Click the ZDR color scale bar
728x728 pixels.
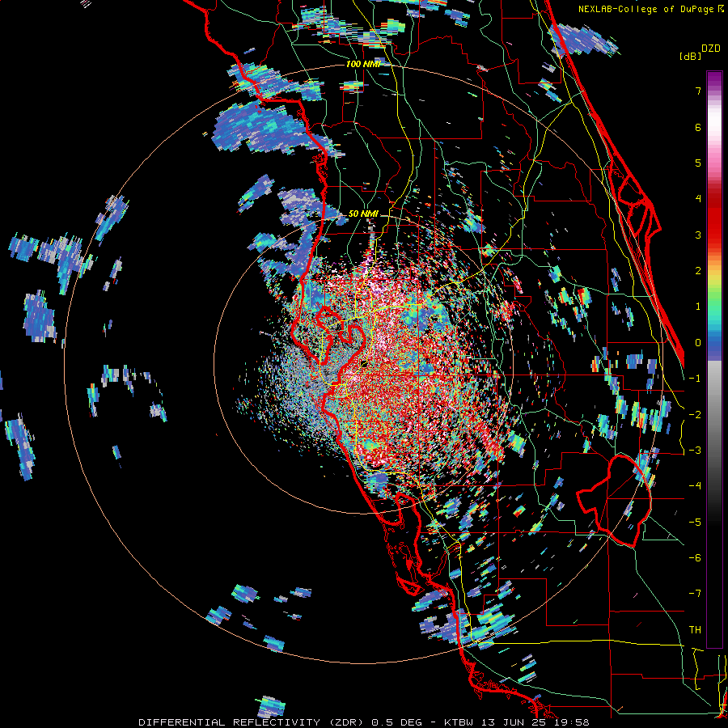[714, 359]
